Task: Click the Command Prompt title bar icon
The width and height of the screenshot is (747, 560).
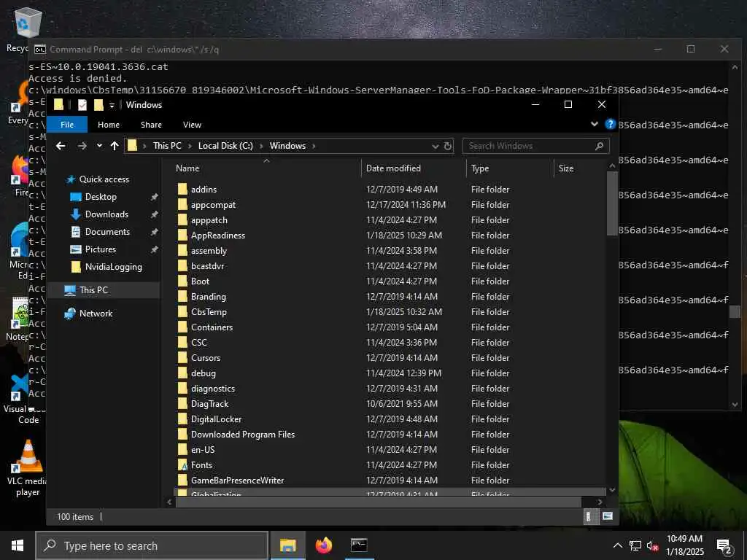Action: pos(40,50)
